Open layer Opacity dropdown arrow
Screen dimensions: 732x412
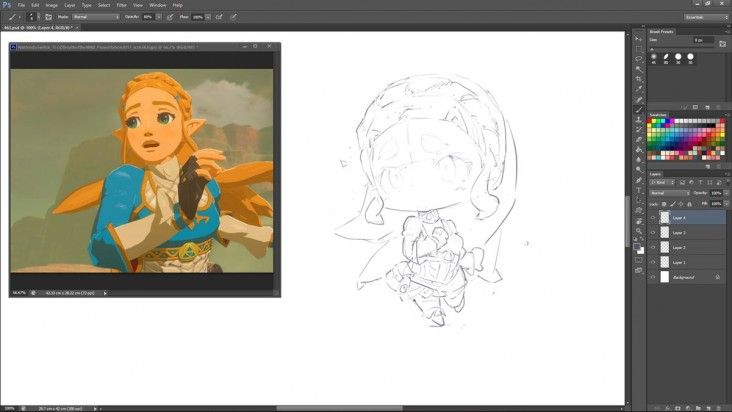726,193
